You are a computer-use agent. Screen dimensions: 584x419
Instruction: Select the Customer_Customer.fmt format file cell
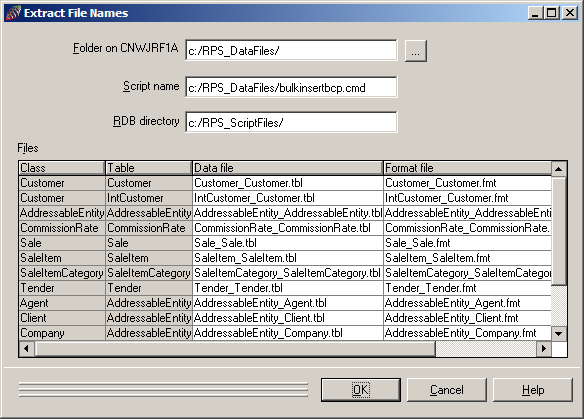click(x=467, y=183)
